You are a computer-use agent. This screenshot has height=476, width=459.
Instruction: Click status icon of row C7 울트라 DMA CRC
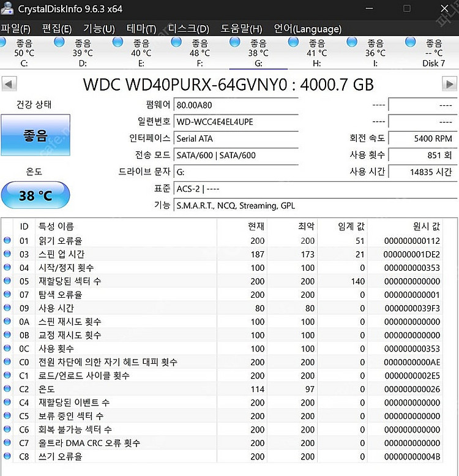(7, 442)
